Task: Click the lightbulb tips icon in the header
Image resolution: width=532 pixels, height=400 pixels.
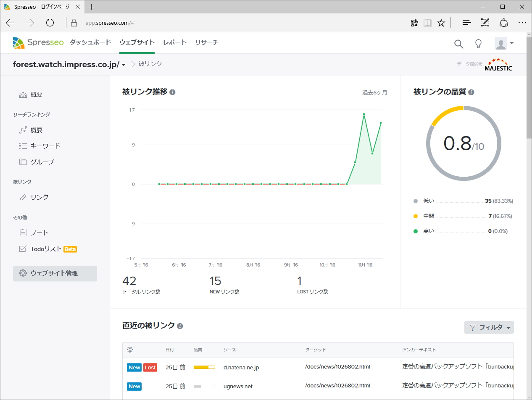Action: click(479, 44)
